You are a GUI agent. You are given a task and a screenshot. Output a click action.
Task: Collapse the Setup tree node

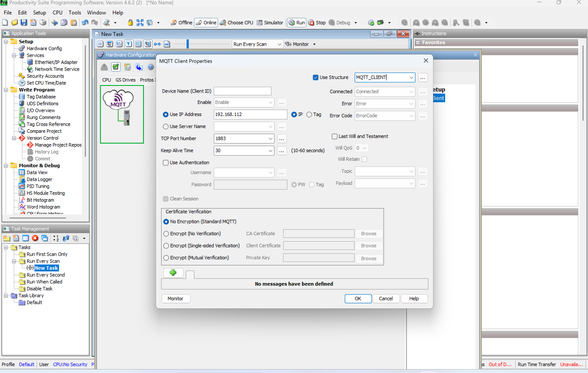tap(6, 42)
